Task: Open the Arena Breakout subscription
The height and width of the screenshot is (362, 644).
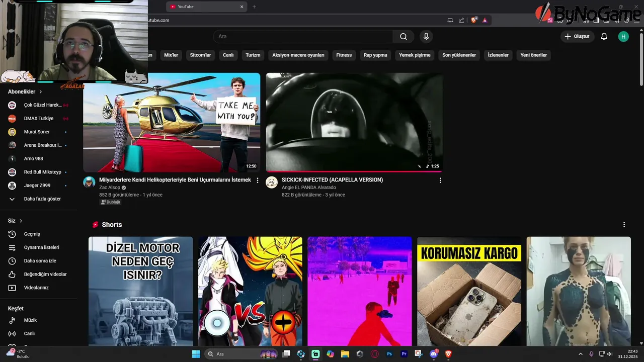Action: coord(39,145)
